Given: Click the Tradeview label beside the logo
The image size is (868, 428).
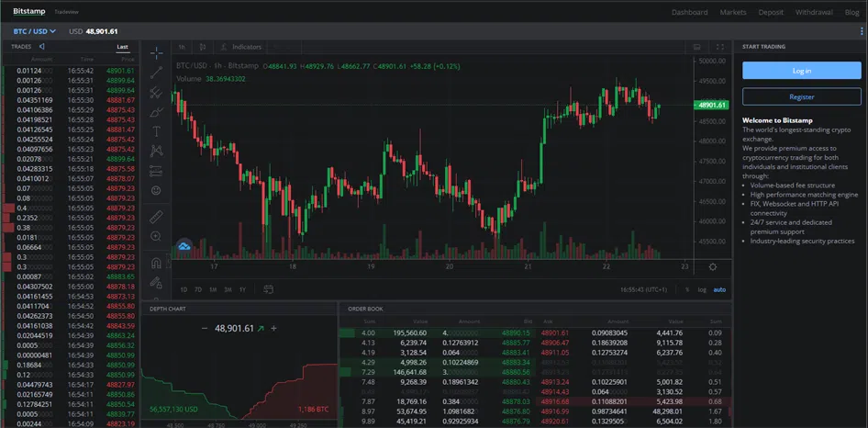Looking at the screenshot, I should point(66,12).
